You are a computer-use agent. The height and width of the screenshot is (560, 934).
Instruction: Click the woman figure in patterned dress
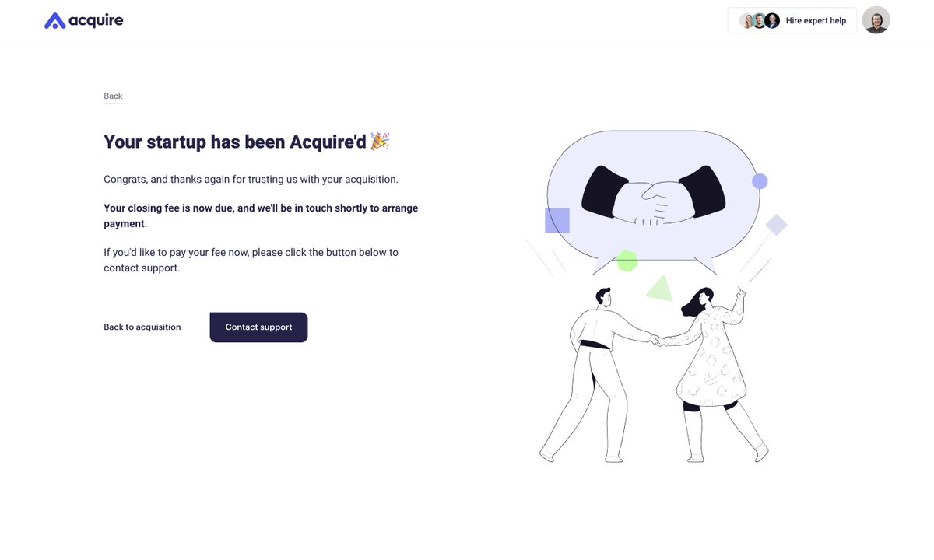tap(712, 373)
